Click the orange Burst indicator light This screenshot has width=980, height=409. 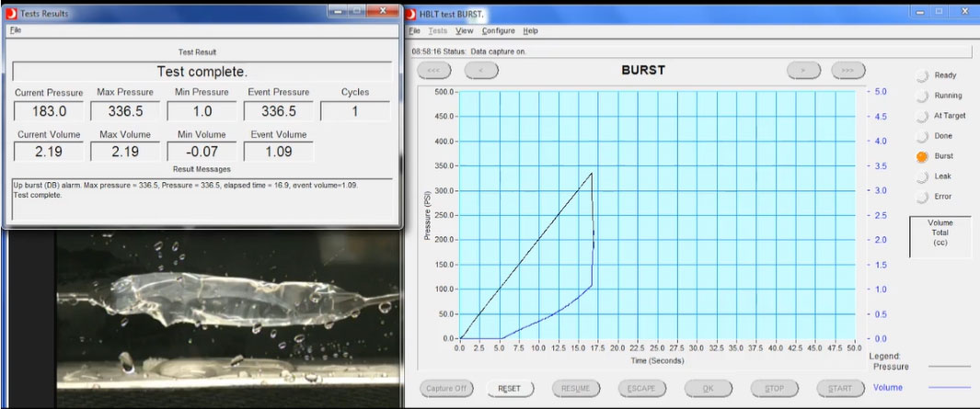click(922, 157)
